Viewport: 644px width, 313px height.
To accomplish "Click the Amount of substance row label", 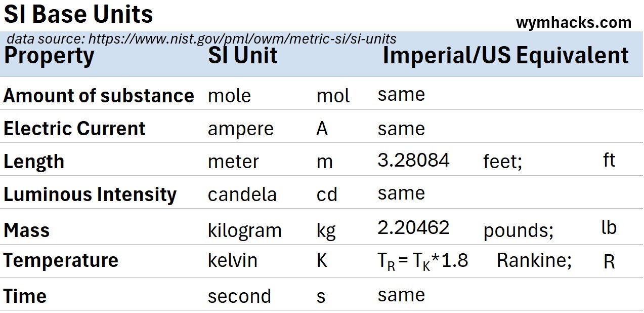I will [x=99, y=96].
